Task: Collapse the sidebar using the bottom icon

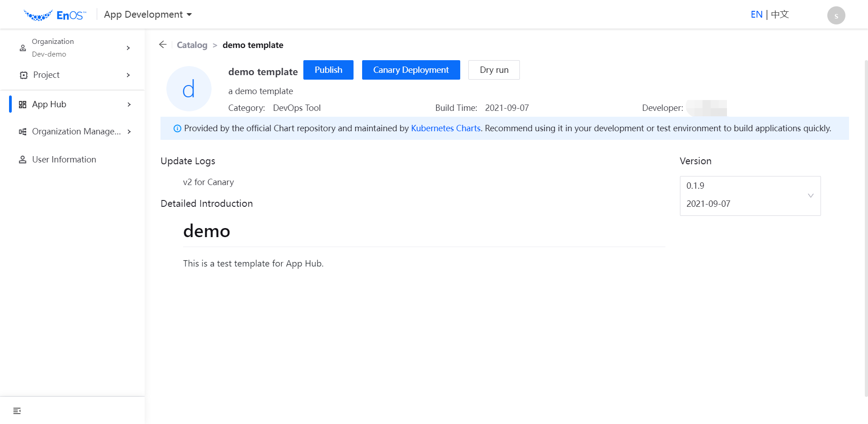Action: 17,410
